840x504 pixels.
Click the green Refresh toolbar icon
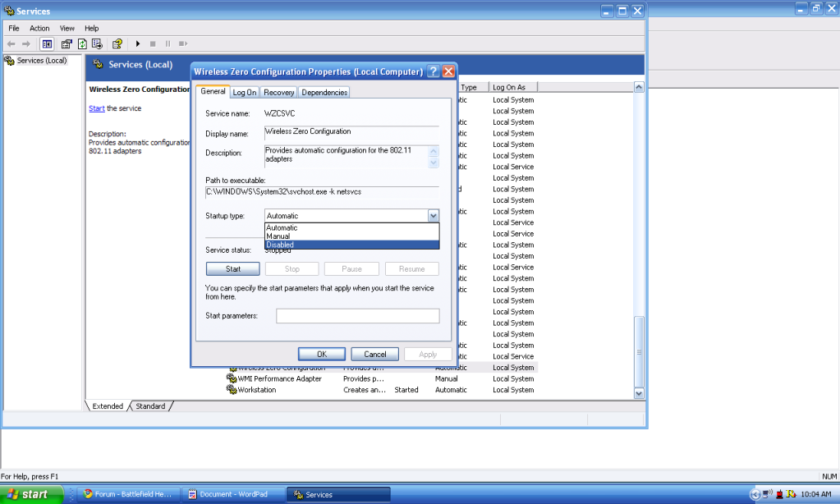pyautogui.click(x=82, y=44)
